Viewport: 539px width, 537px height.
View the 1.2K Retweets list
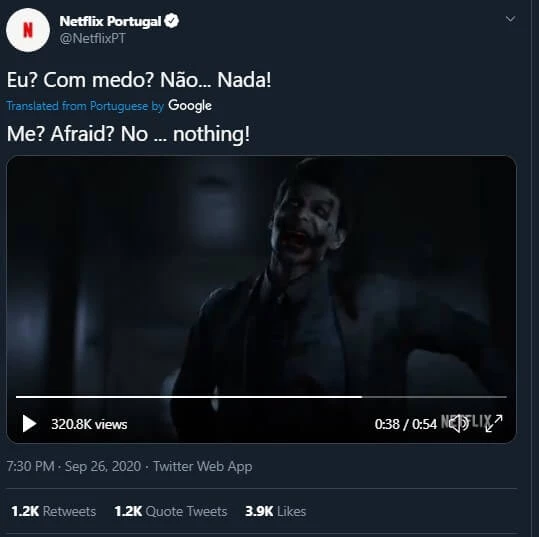pos(54,511)
